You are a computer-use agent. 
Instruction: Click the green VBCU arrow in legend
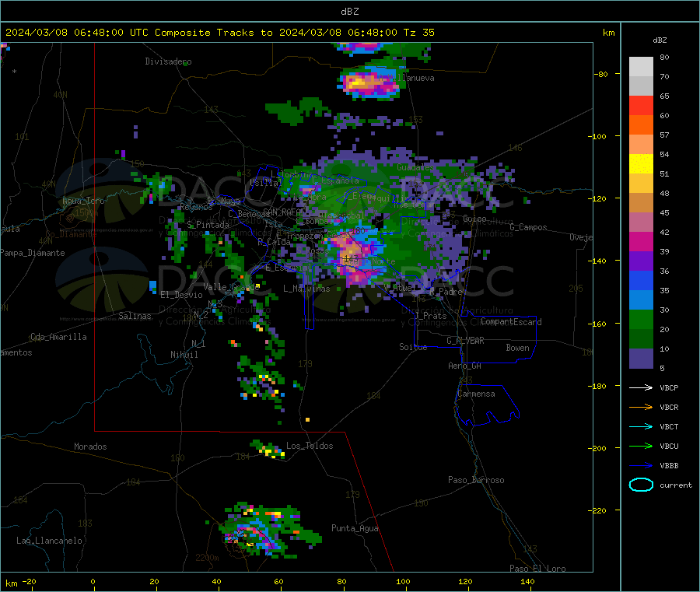coord(641,446)
